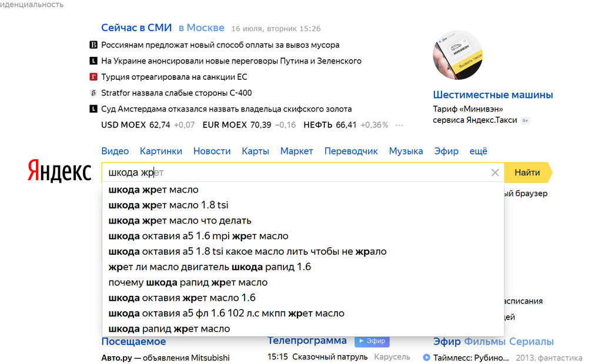Click the Найти search button

(x=528, y=173)
